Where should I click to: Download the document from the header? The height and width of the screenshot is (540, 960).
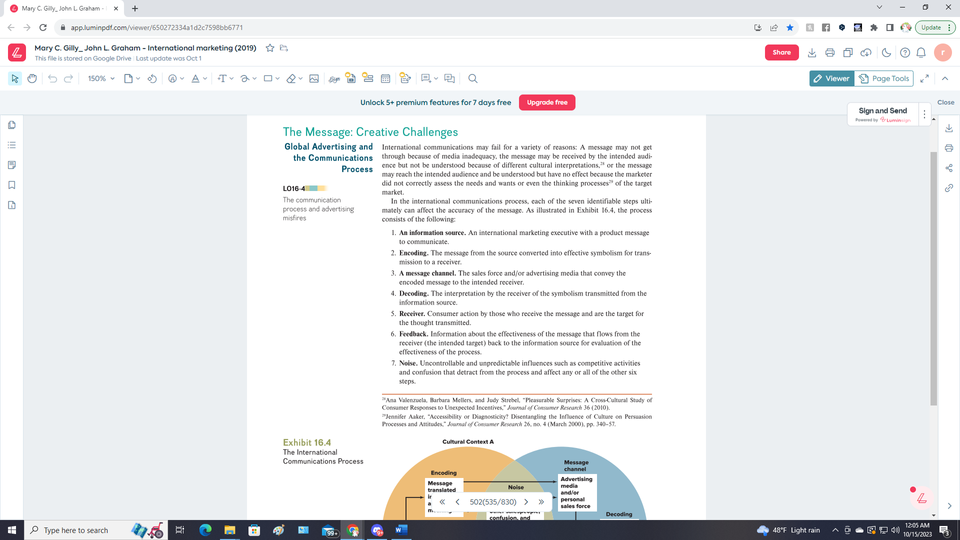(812, 53)
